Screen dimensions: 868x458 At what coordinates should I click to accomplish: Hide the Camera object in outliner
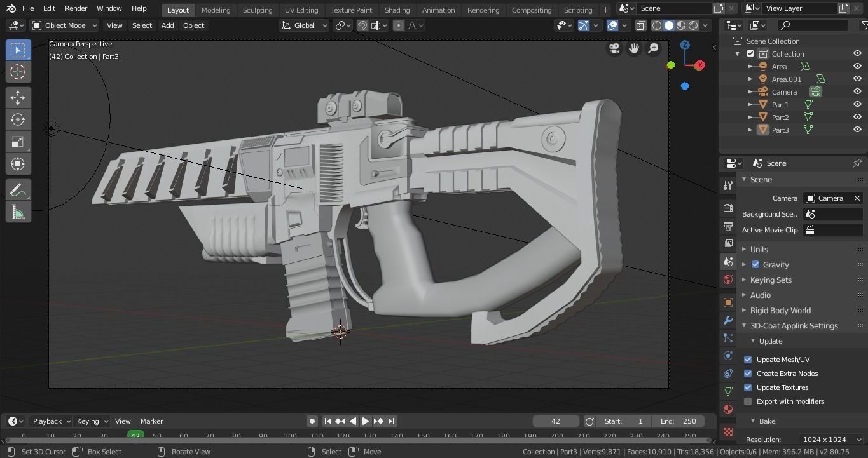click(x=857, y=91)
